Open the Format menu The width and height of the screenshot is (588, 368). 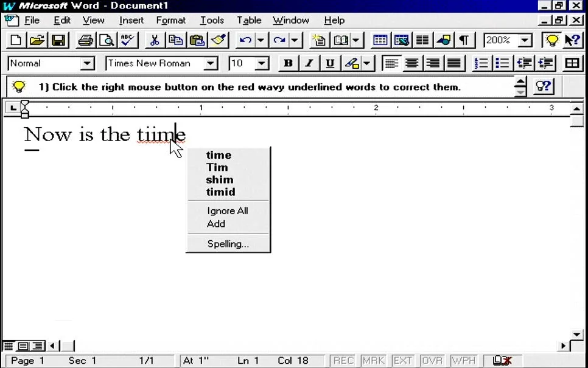pos(170,20)
